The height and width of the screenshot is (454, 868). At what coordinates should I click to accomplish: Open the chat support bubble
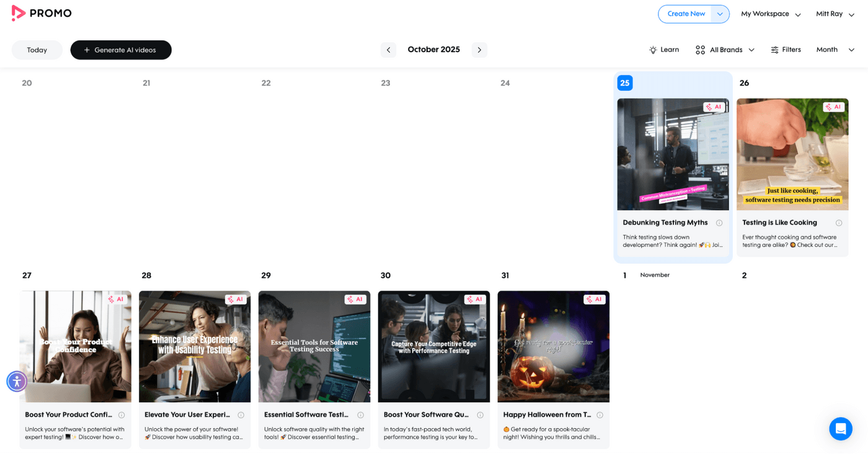(841, 429)
